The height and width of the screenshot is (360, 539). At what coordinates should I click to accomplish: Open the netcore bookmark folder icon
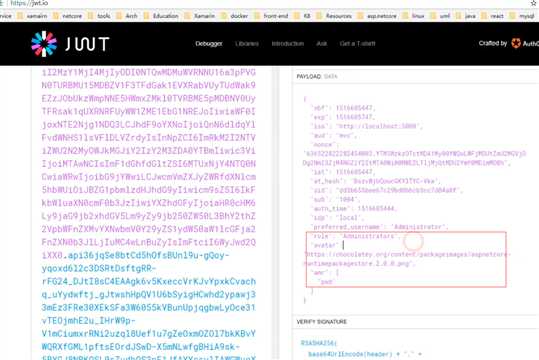click(x=56, y=16)
